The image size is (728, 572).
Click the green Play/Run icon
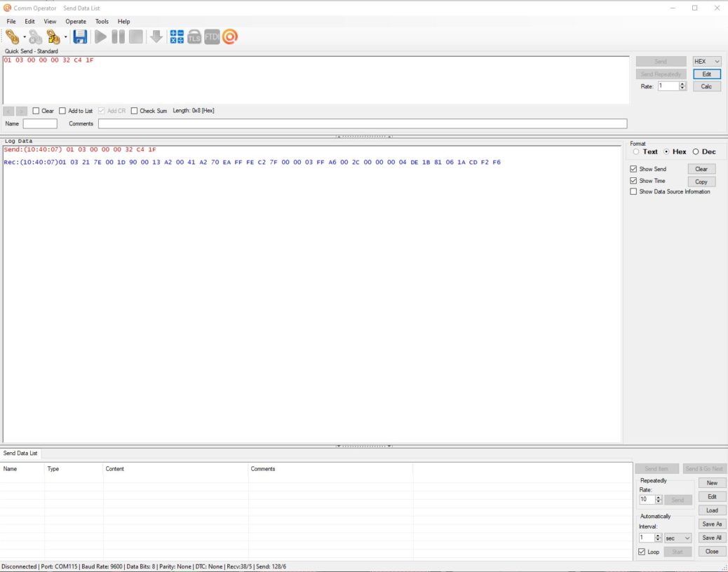pos(100,36)
